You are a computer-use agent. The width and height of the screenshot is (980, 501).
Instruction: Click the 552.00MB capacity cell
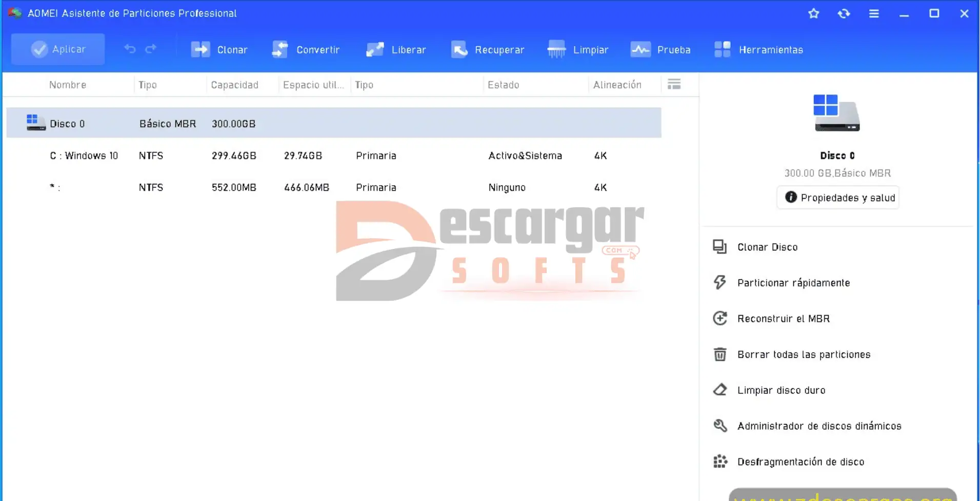[234, 187]
